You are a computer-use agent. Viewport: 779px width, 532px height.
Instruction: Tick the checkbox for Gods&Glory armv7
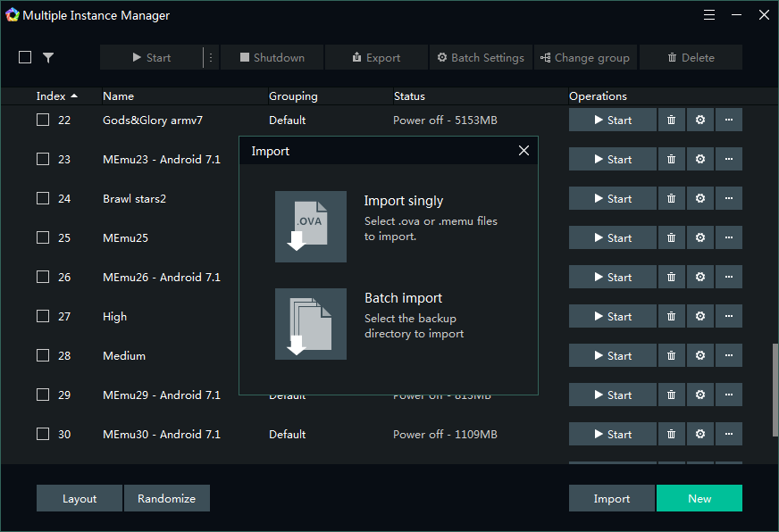click(43, 120)
